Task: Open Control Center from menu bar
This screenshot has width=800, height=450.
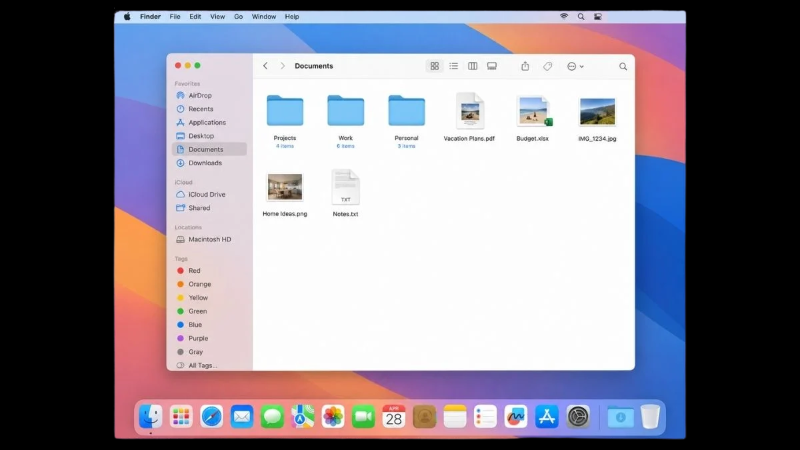Action: click(598, 16)
